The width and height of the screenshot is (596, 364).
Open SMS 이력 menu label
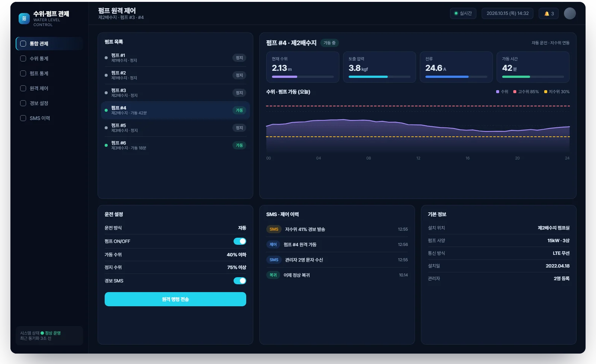point(40,118)
